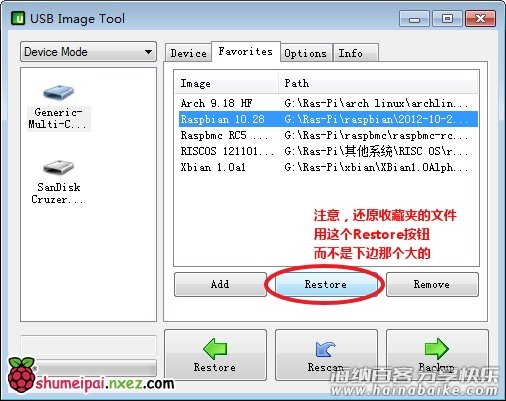506x401 pixels.
Task: Select the Xbian 1.0a1 image entry
Action: (328, 167)
